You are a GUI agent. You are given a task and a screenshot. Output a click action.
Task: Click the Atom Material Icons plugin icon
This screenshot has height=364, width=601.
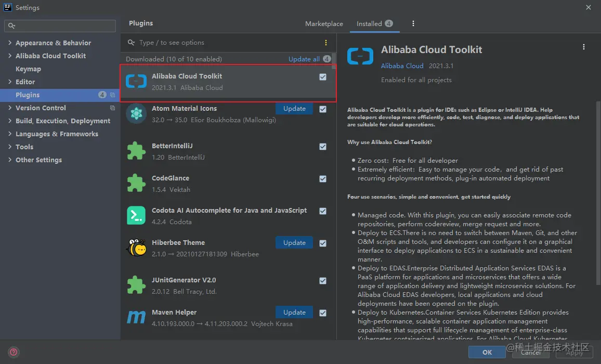point(136,113)
